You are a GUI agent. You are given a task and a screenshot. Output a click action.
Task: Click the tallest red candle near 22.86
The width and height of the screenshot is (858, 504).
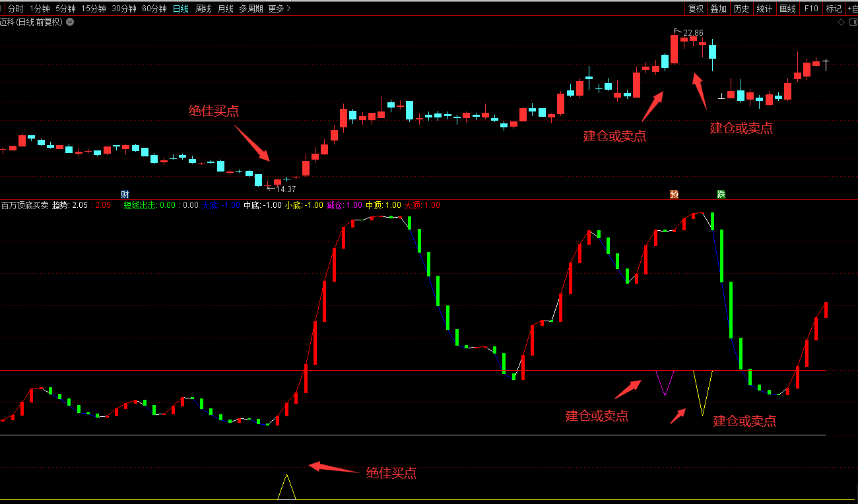click(x=674, y=49)
